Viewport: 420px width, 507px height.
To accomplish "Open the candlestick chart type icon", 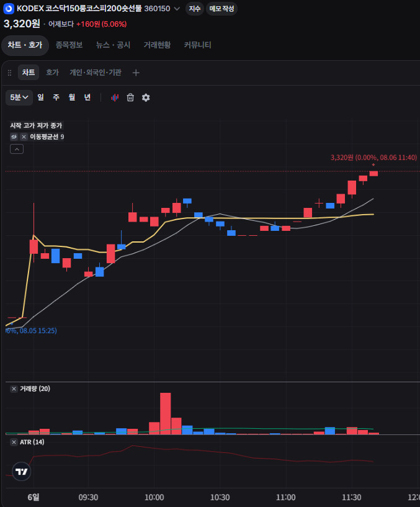I will click(x=115, y=97).
